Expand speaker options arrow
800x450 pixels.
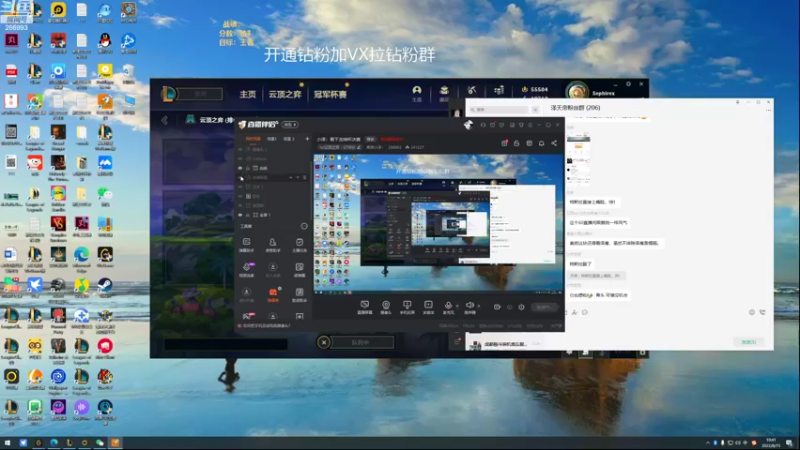tap(479, 306)
